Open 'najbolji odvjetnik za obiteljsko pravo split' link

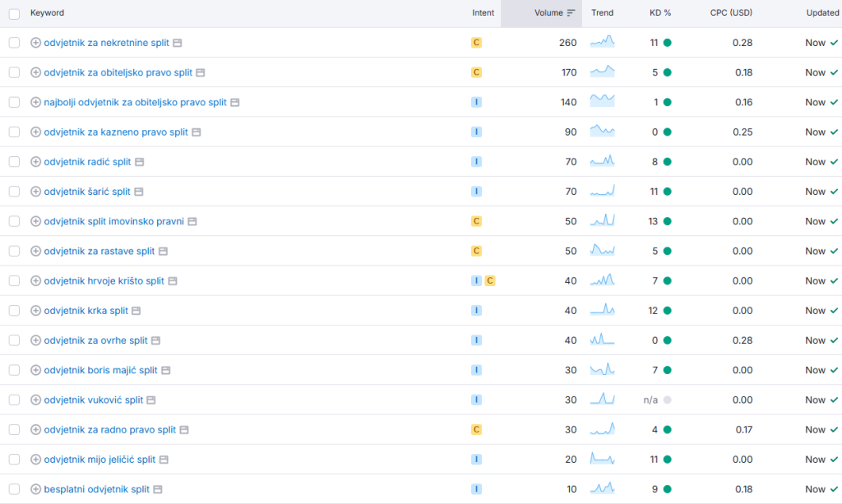[x=135, y=103]
